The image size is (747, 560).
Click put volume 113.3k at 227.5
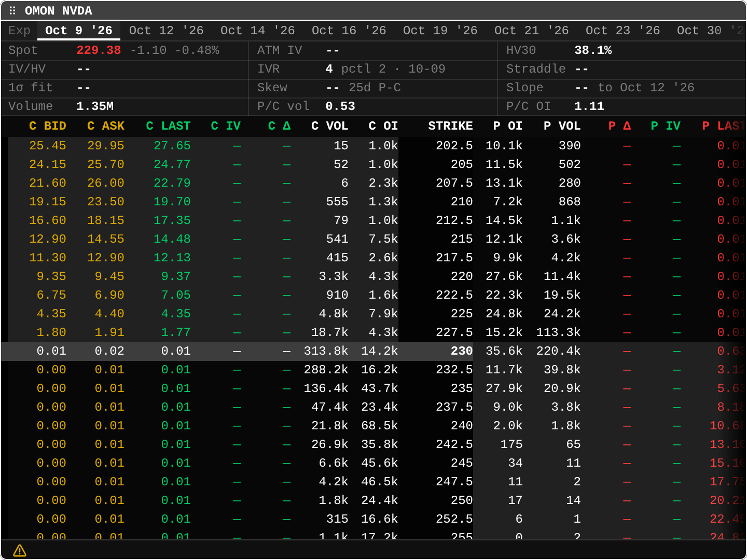tap(558, 332)
